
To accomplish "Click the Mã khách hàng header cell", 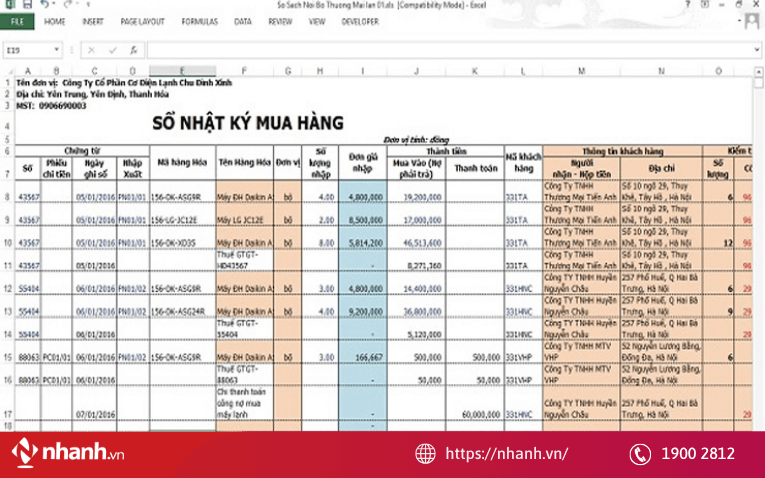I will [x=523, y=163].
